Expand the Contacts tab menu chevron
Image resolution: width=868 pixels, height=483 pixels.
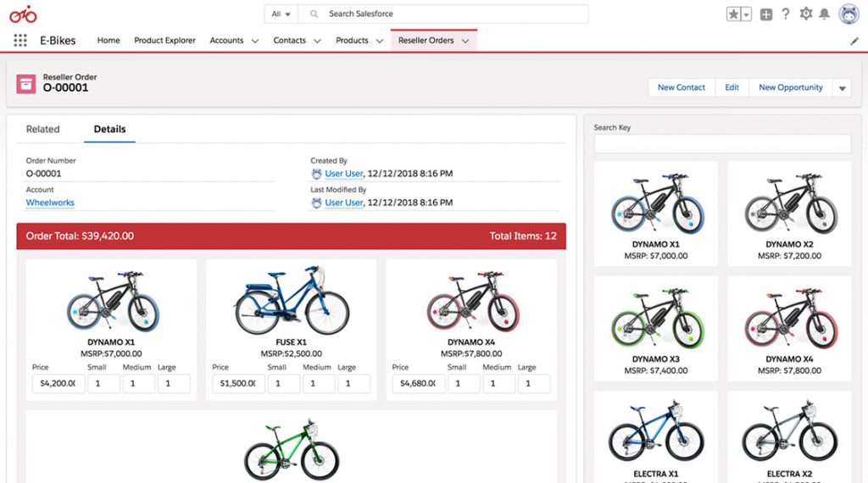317,41
